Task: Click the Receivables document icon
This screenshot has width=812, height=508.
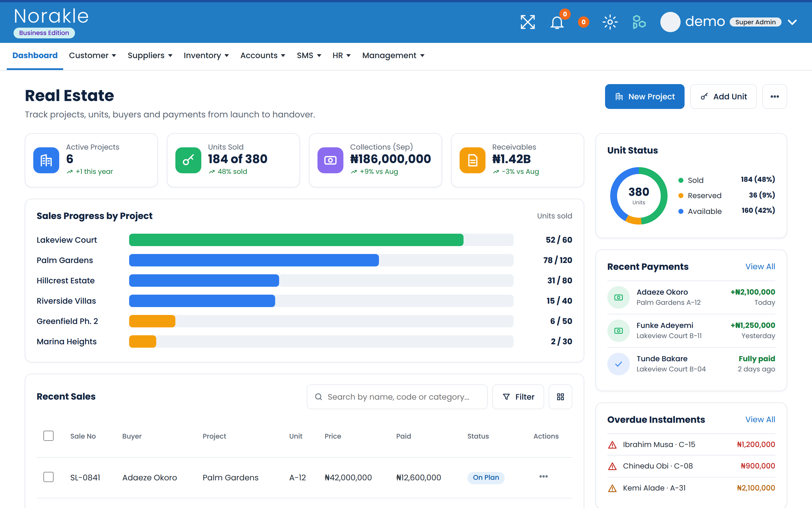Action: tap(473, 160)
